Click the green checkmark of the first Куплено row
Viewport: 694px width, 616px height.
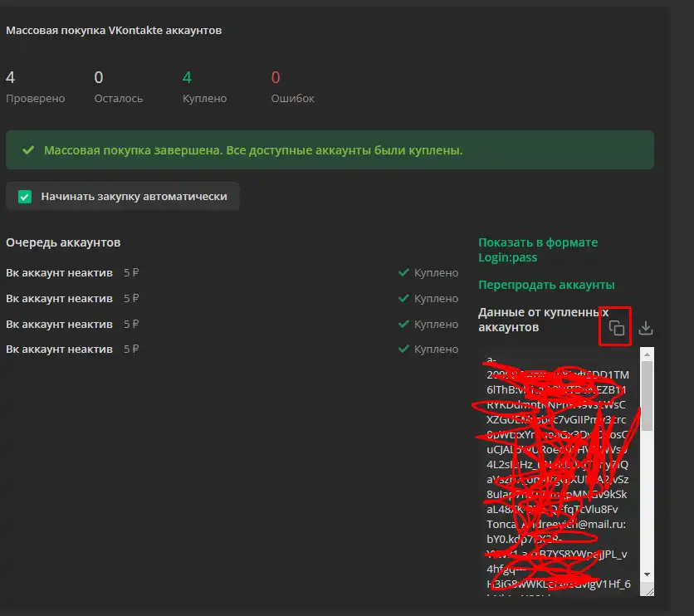coord(403,272)
